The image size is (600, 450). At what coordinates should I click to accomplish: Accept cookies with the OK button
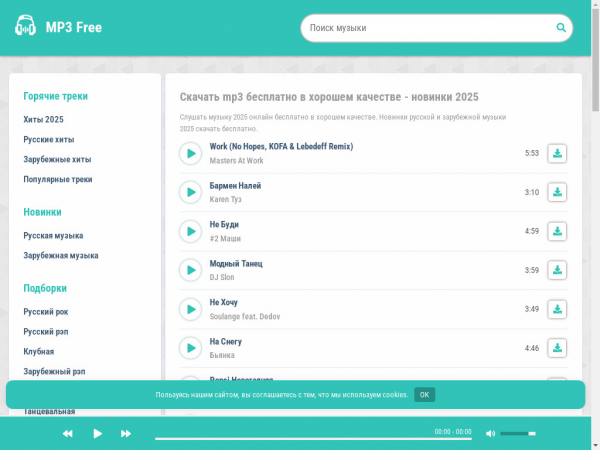tap(424, 394)
